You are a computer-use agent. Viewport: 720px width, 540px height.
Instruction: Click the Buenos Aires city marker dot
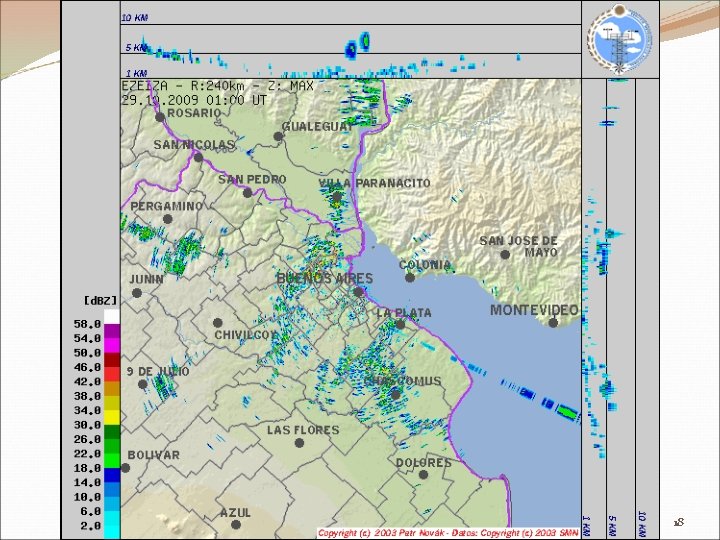pos(358,292)
